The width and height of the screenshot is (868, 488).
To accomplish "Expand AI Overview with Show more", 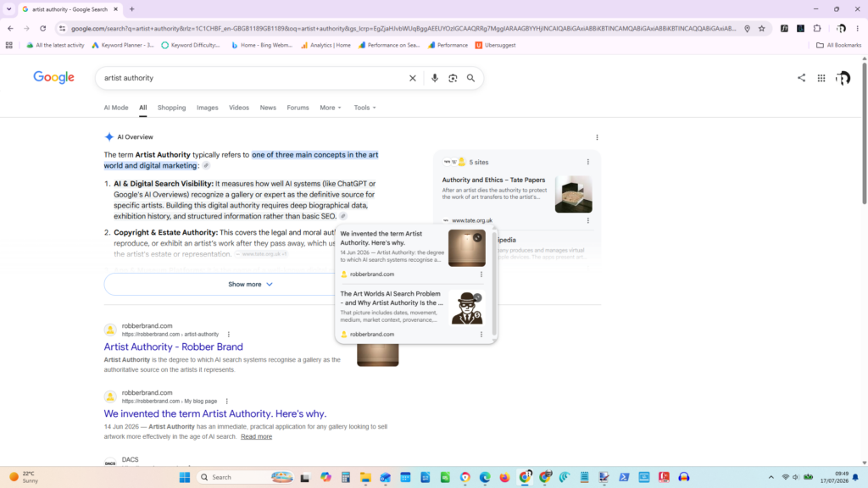I will coord(250,284).
